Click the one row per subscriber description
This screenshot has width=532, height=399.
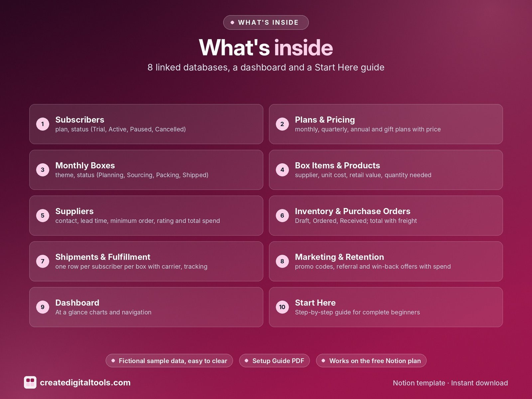[x=131, y=267]
